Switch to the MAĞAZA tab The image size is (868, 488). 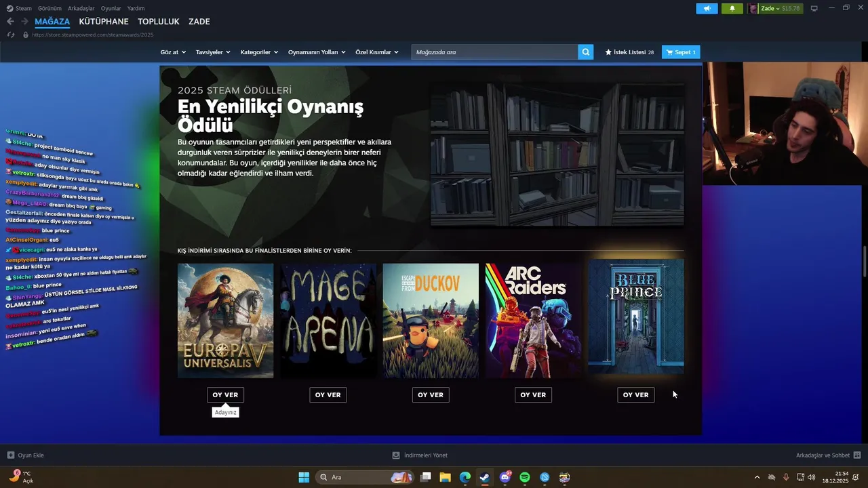pyautogui.click(x=52, y=22)
